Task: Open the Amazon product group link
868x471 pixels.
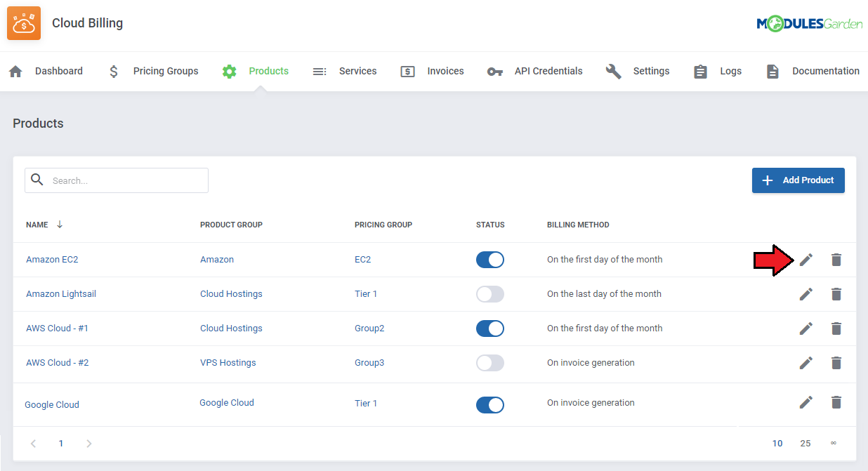Action: [x=217, y=260]
